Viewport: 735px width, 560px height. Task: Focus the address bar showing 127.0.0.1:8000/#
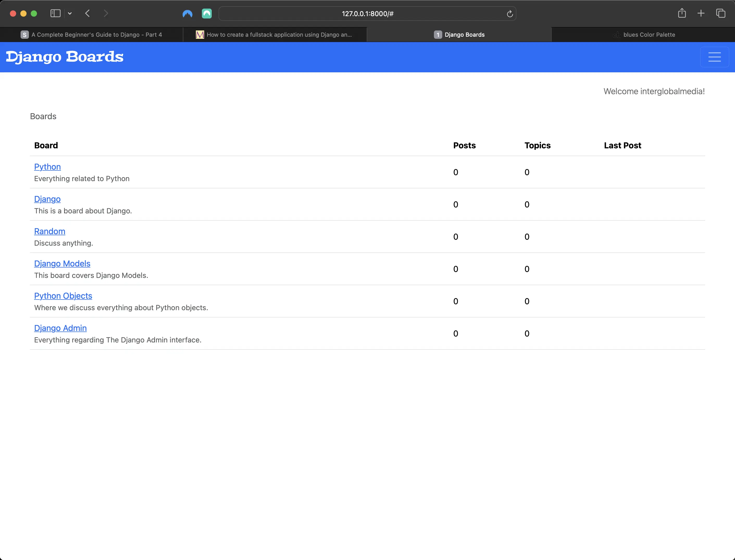coord(367,14)
